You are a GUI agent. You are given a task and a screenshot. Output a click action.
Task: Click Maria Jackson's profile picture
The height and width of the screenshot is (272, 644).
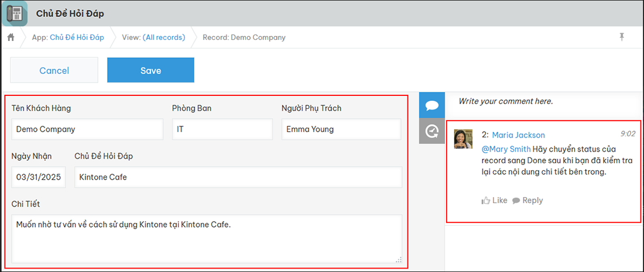click(463, 139)
